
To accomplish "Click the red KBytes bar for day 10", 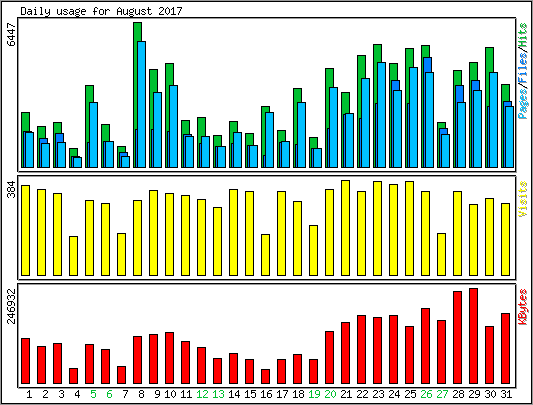I will click(170, 358).
